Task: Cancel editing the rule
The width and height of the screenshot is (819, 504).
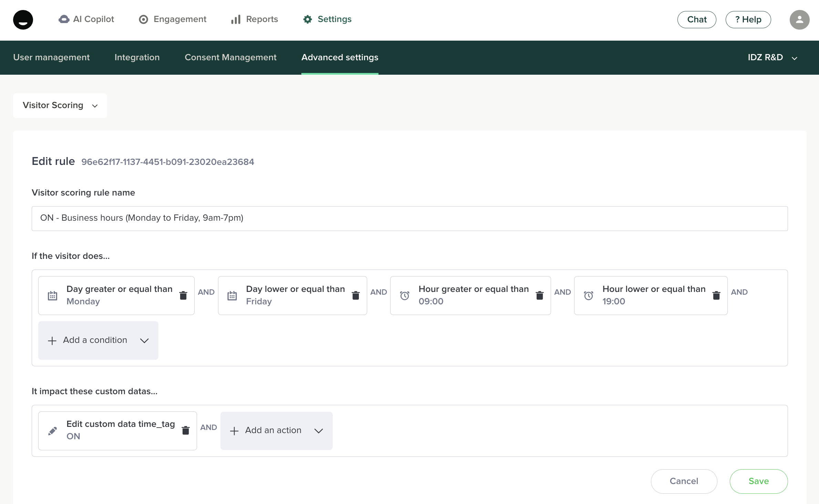Action: click(x=684, y=481)
